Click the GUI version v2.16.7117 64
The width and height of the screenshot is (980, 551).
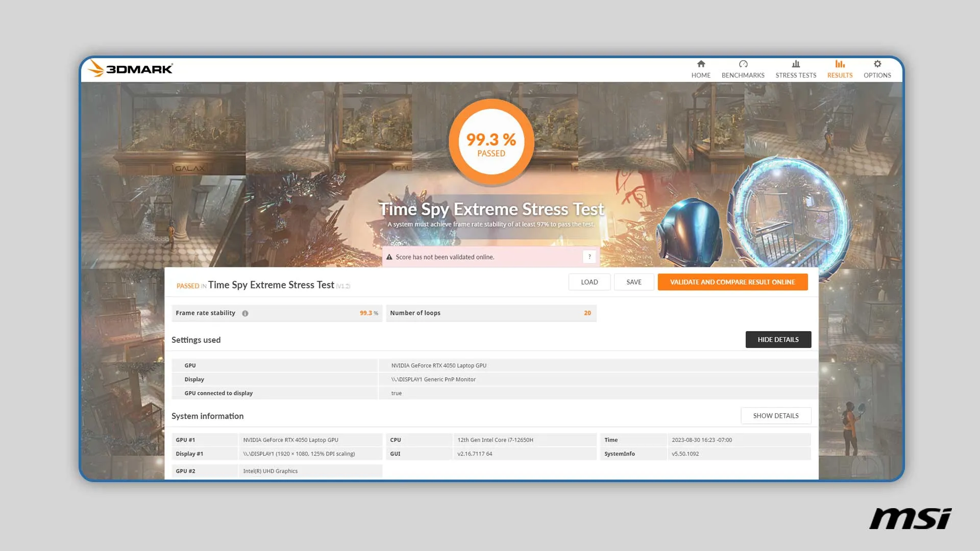tap(475, 454)
